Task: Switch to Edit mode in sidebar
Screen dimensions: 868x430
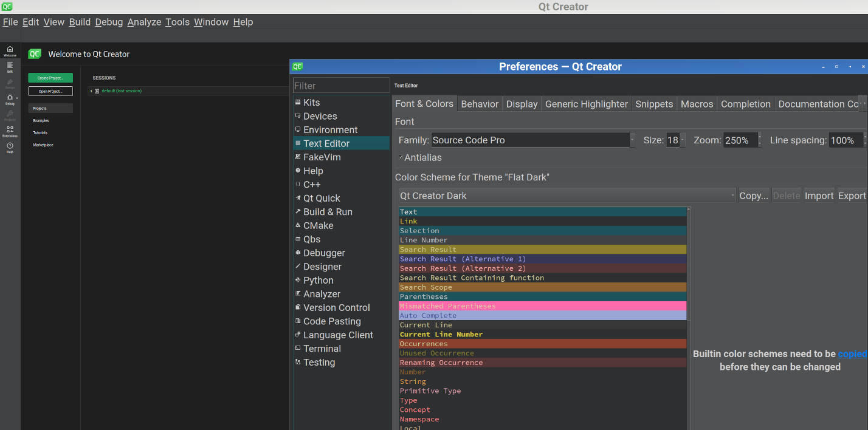Action: (x=10, y=67)
